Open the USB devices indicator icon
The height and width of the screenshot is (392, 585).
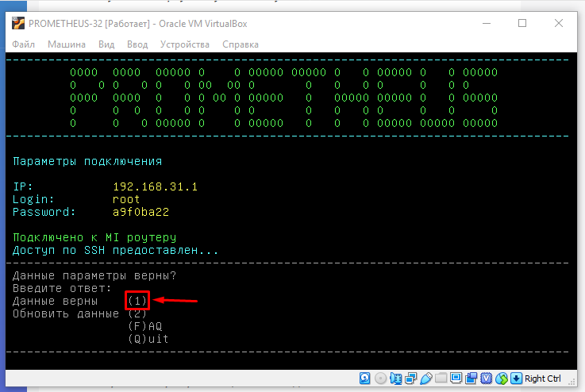425,378
